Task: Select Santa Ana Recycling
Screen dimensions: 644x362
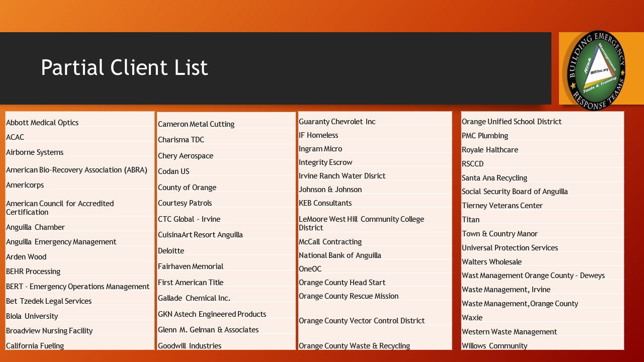Action: coord(495,178)
